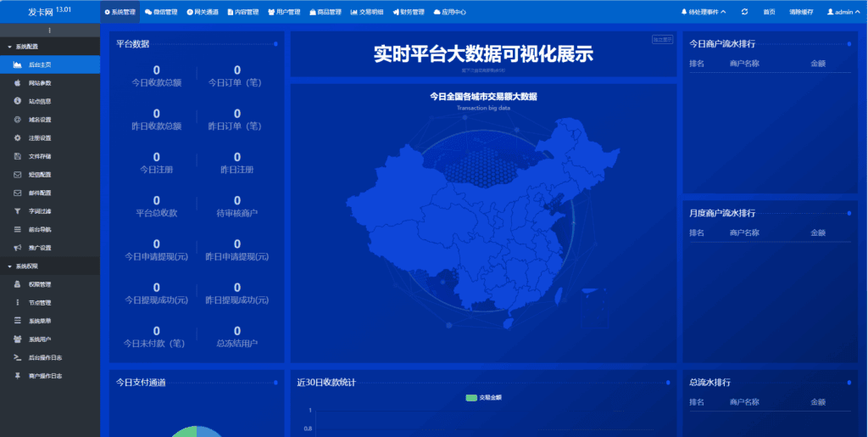
Task: Open the 待处理事件 notifications dropdown
Action: 704,12
